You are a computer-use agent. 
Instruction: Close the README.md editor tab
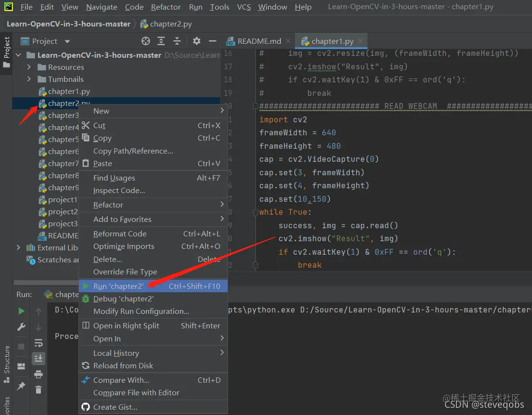click(288, 41)
